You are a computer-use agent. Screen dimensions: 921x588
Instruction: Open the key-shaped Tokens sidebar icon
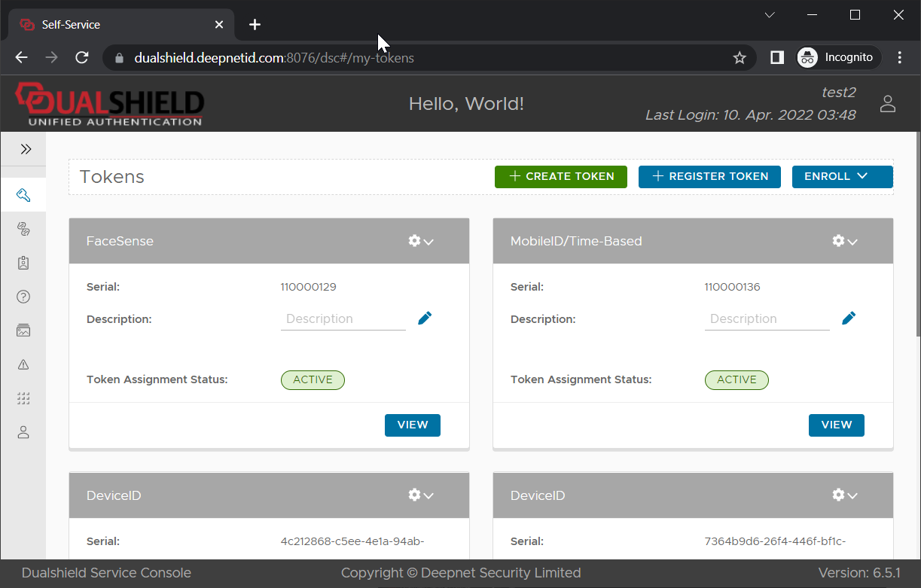pos(23,196)
